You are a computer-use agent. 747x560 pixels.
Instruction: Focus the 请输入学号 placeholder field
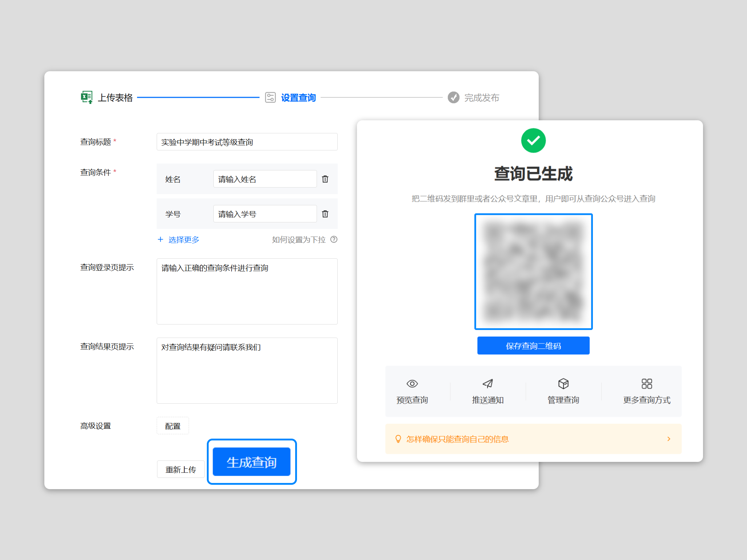(x=265, y=214)
